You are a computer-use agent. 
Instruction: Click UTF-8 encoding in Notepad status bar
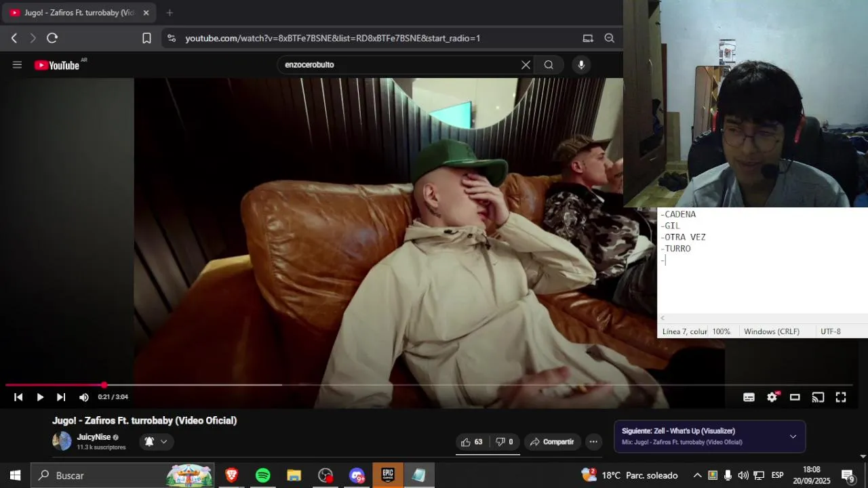click(831, 331)
